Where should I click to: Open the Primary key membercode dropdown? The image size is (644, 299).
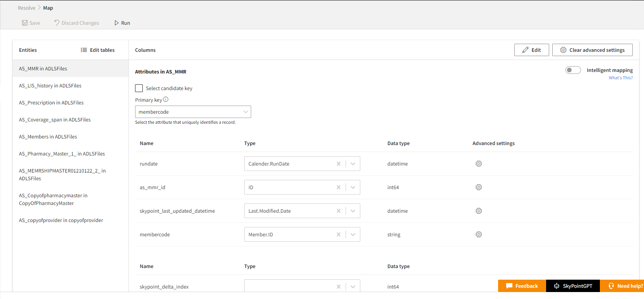(x=193, y=112)
